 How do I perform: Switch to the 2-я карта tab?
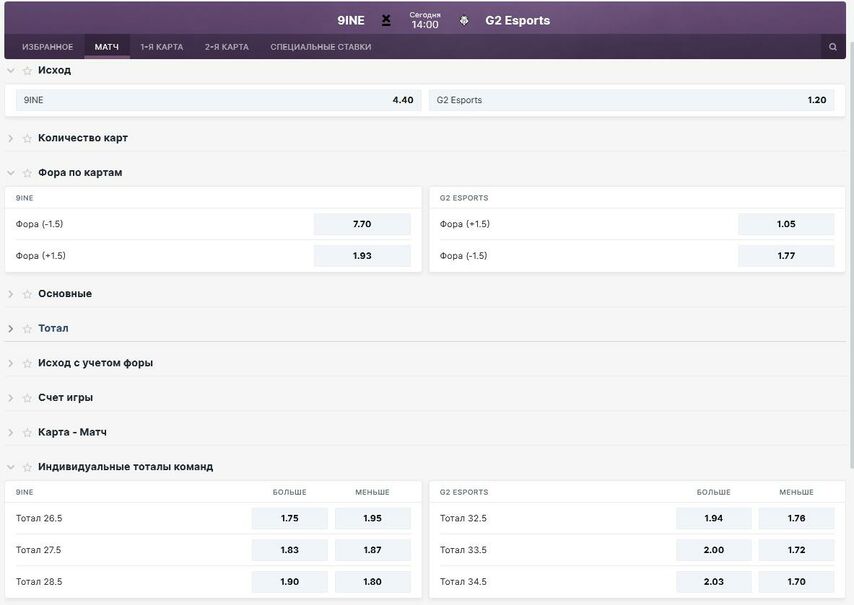(x=227, y=47)
